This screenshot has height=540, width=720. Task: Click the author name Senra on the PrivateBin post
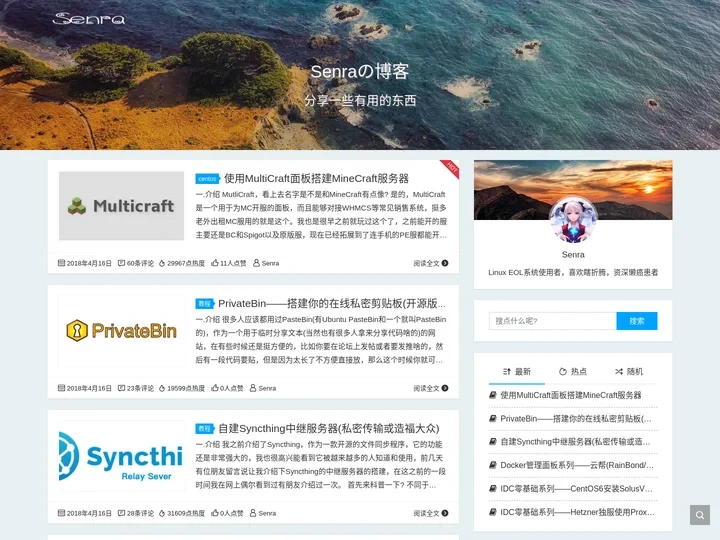(267, 388)
